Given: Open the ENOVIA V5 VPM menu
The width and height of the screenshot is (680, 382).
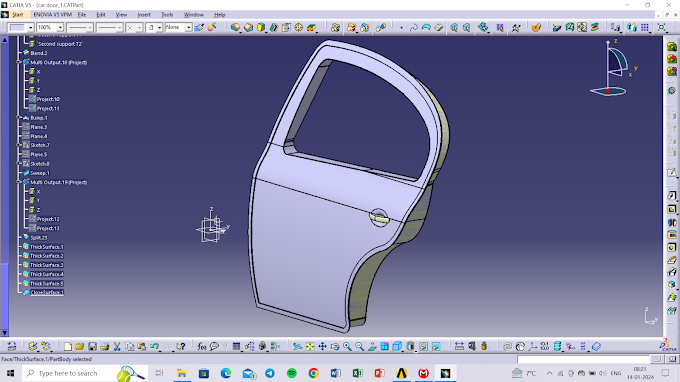Looking at the screenshot, I should pos(52,15).
